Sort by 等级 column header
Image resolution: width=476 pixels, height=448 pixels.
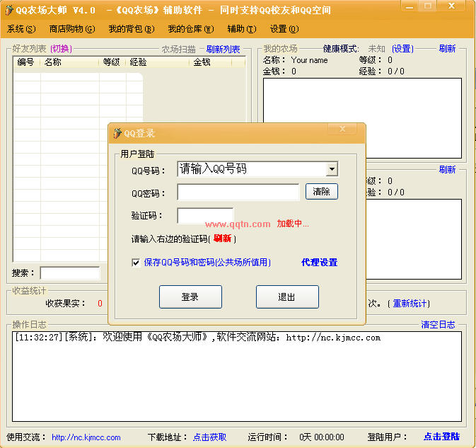tap(112, 62)
